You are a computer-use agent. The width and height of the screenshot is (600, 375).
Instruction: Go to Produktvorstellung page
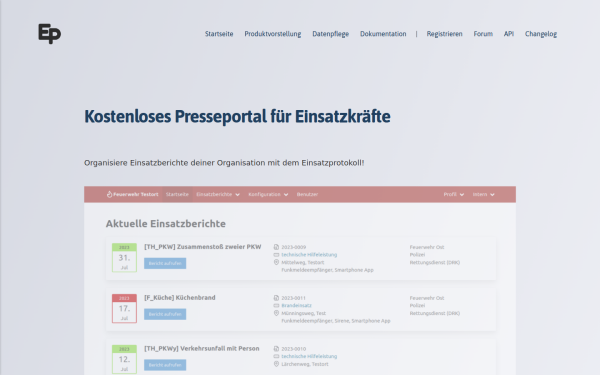coord(272,34)
